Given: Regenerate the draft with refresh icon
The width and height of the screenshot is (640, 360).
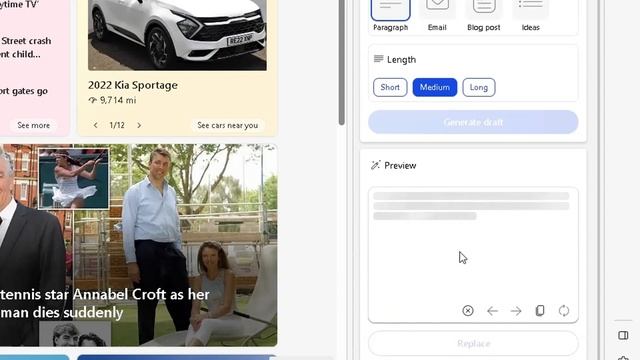Looking at the screenshot, I should (564, 311).
